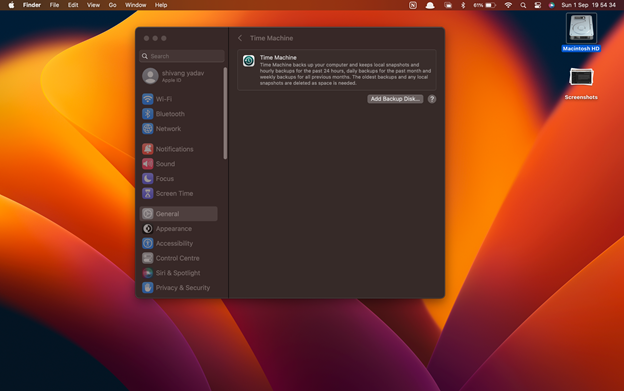Select Control Centre in sidebar
This screenshot has height=391, width=624.
click(x=179, y=258)
